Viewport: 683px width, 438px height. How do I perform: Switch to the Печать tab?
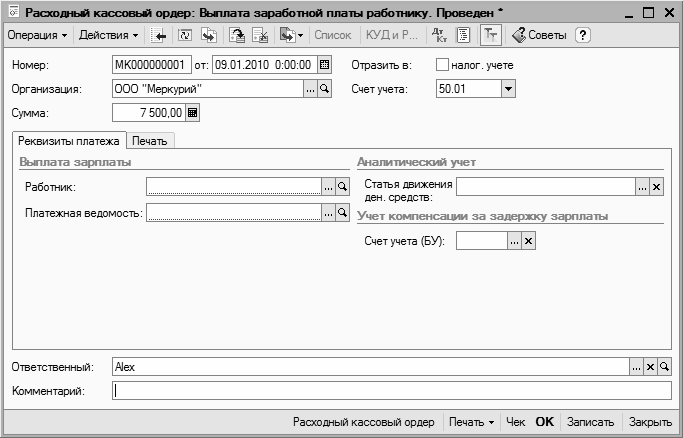(x=149, y=140)
